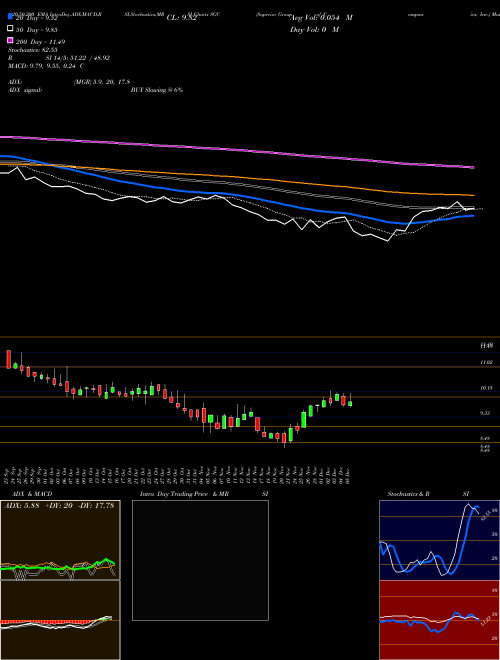Click the RSI 14/3 values '51.22 / 48.92'

[x=89, y=58]
